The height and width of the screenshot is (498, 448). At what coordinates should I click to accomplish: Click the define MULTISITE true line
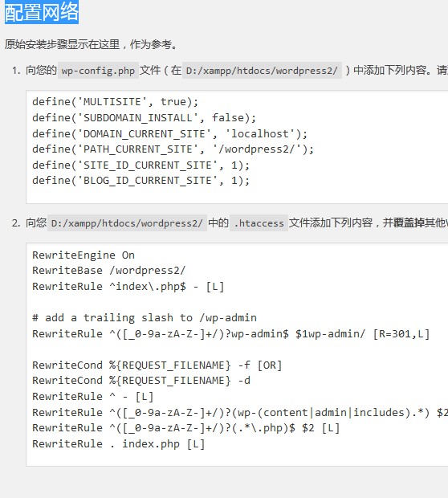tap(116, 102)
